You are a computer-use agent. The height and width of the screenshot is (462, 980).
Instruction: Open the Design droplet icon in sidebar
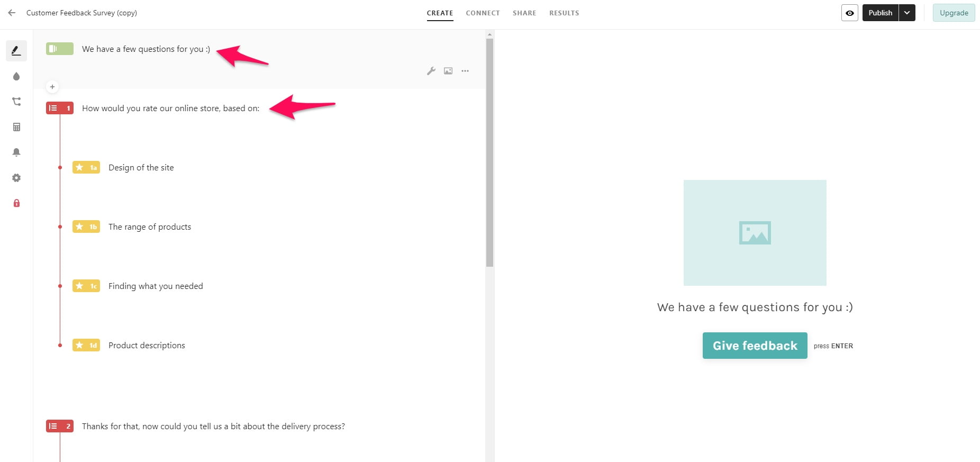(x=16, y=76)
